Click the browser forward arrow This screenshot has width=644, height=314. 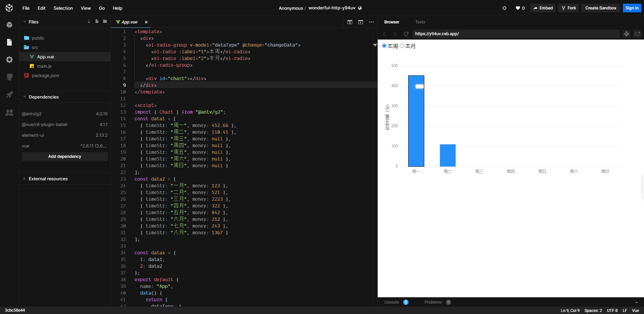coord(395,34)
